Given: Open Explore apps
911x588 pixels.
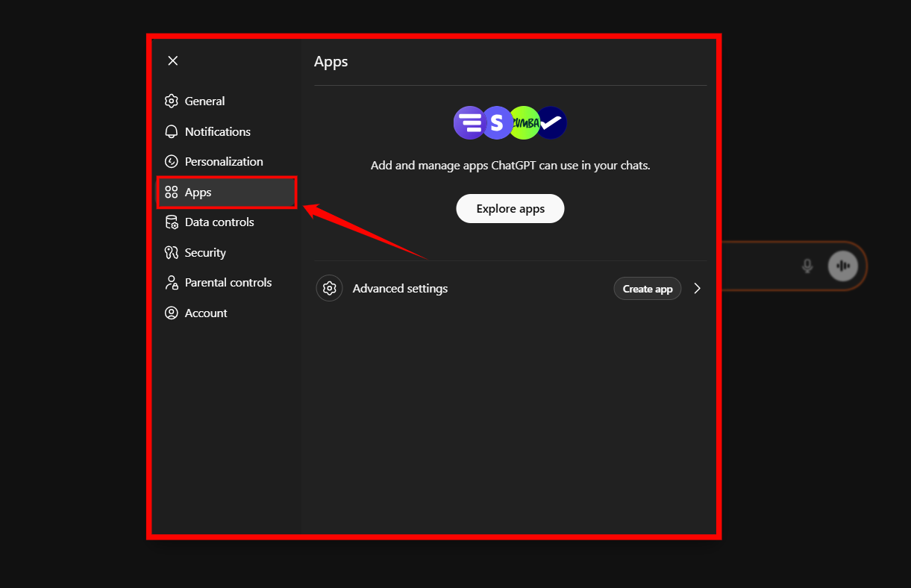Looking at the screenshot, I should coord(510,208).
